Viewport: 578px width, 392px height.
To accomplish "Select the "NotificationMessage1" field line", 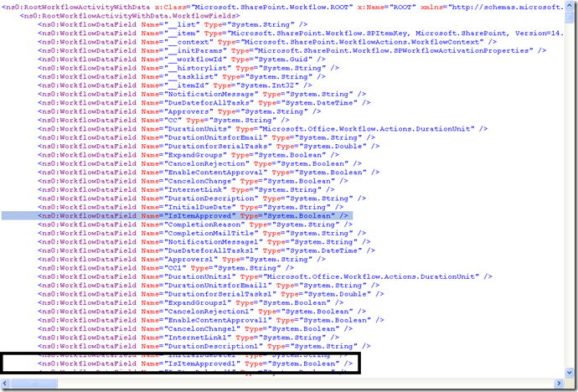I will click(204, 242).
